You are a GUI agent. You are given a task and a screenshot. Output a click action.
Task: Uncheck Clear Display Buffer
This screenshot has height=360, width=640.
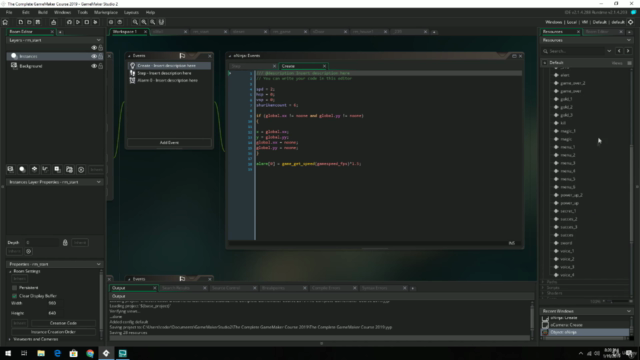point(14,296)
